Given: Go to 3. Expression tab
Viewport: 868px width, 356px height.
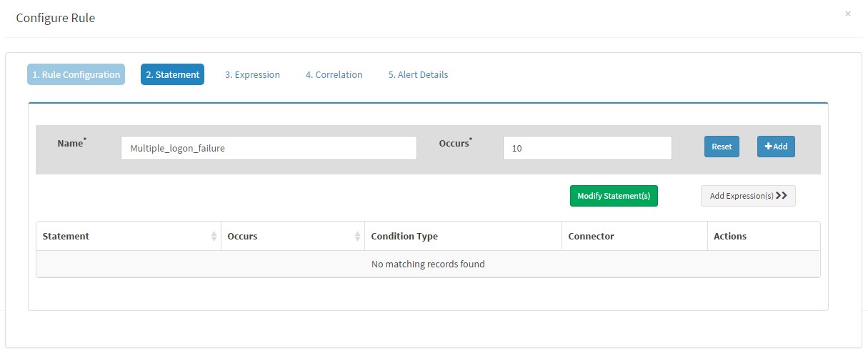Looking at the screenshot, I should point(252,74).
